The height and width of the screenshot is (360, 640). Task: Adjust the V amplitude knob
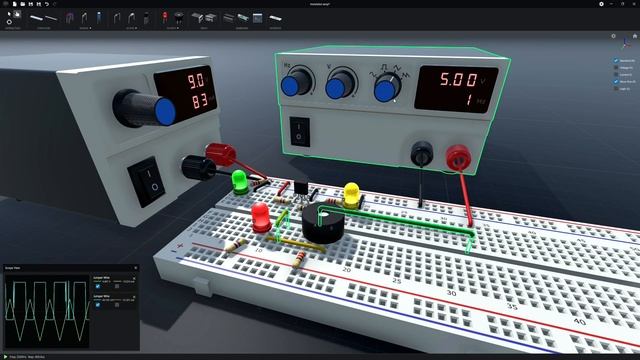[x=341, y=84]
